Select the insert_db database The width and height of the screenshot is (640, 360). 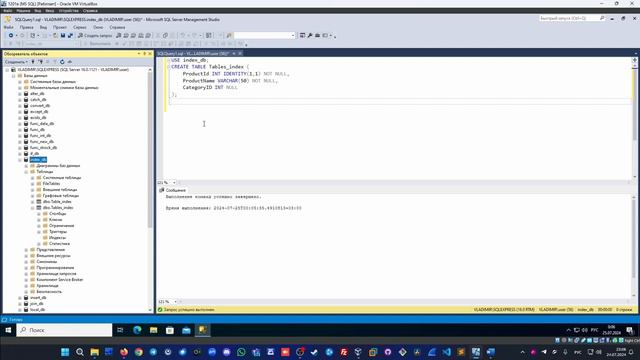(38, 298)
